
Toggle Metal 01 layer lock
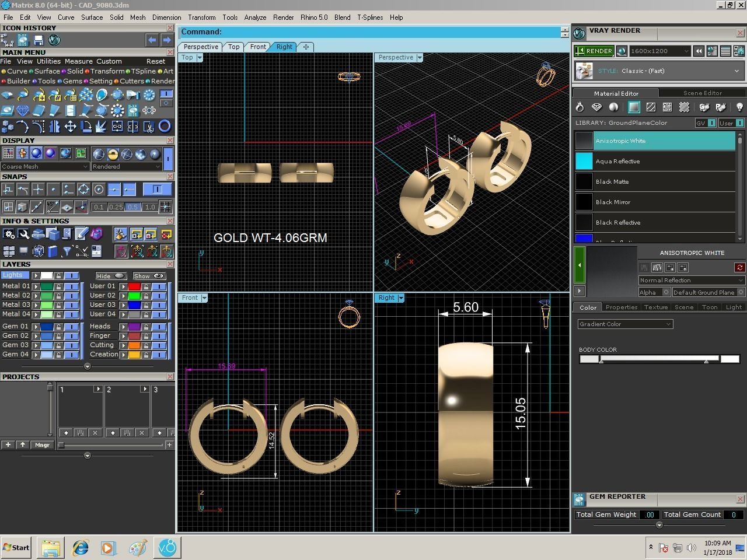(x=58, y=286)
